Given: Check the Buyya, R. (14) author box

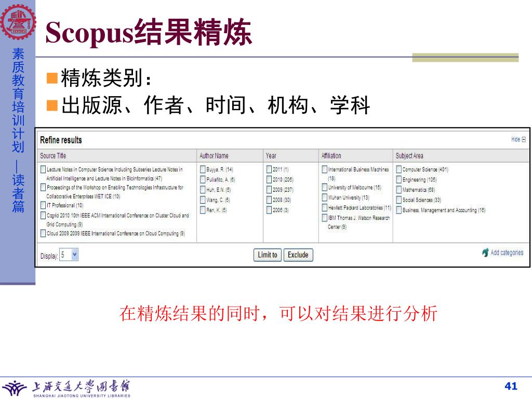Looking at the screenshot, I should coord(203,169).
